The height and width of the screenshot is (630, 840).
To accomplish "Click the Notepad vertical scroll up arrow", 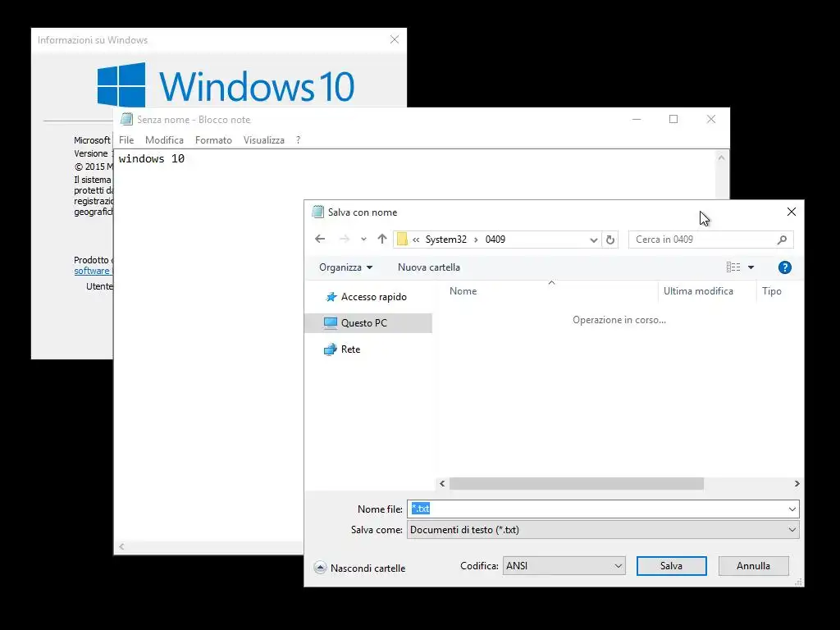I will (722, 158).
